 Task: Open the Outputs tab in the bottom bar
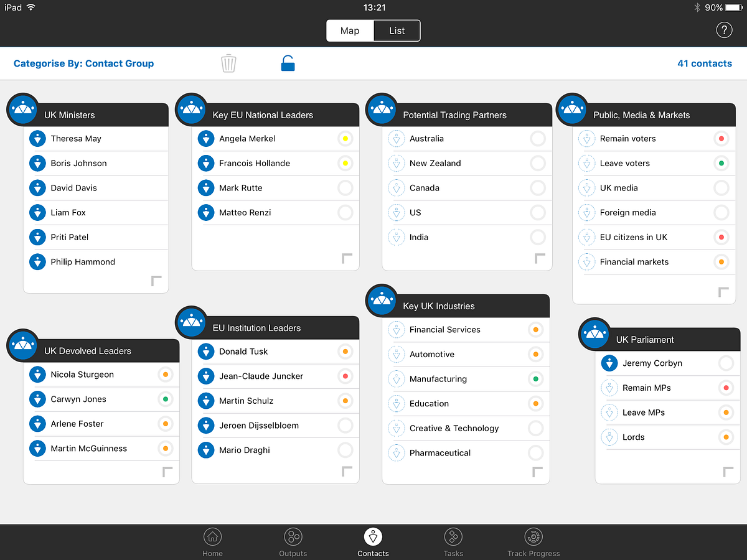[293, 542]
